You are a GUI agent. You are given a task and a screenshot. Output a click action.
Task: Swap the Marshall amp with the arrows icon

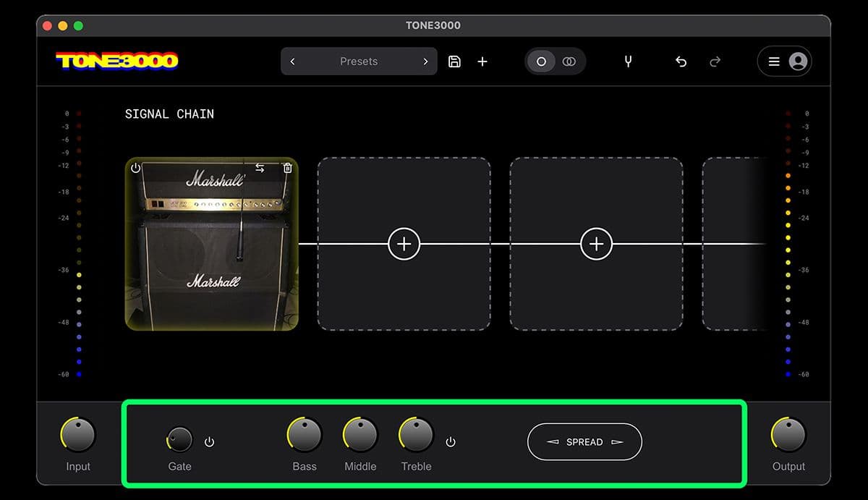tap(260, 168)
